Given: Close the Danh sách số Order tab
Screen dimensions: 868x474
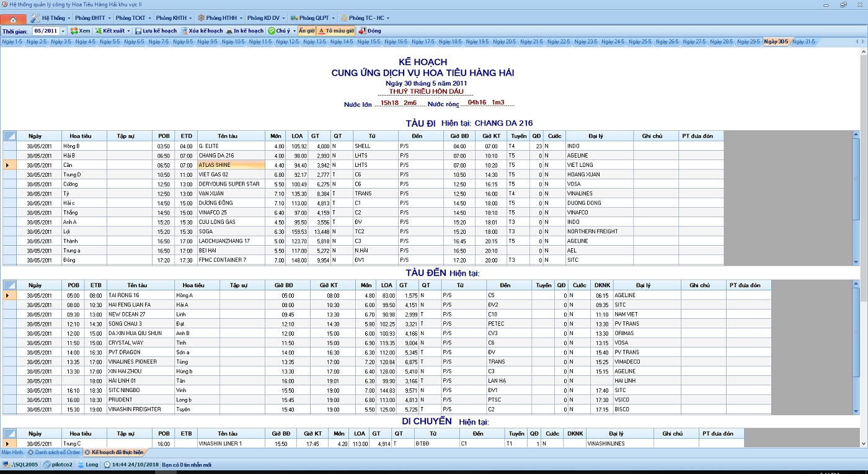Looking at the screenshot, I should pos(31,452).
